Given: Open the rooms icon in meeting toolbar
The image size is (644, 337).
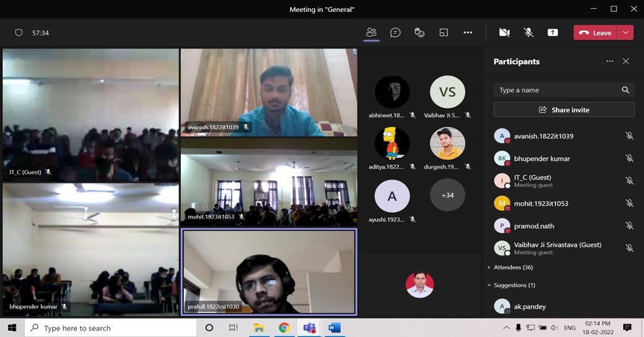Looking at the screenshot, I should click(x=444, y=33).
